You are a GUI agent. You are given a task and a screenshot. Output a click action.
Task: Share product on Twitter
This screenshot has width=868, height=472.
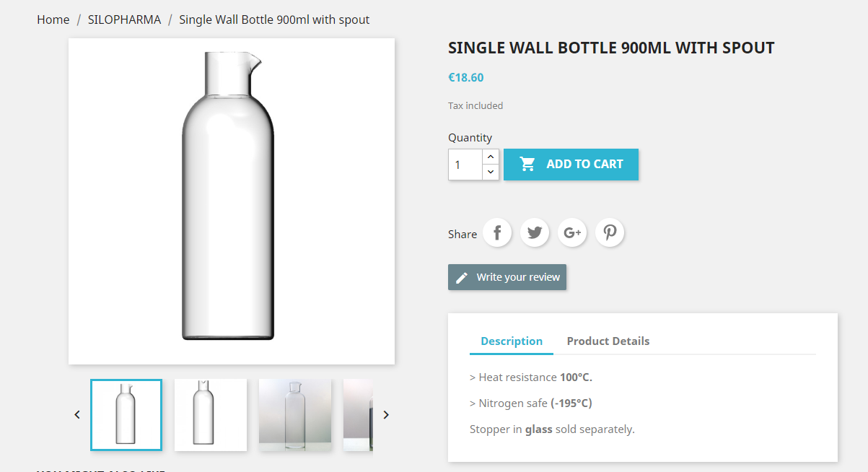(535, 233)
